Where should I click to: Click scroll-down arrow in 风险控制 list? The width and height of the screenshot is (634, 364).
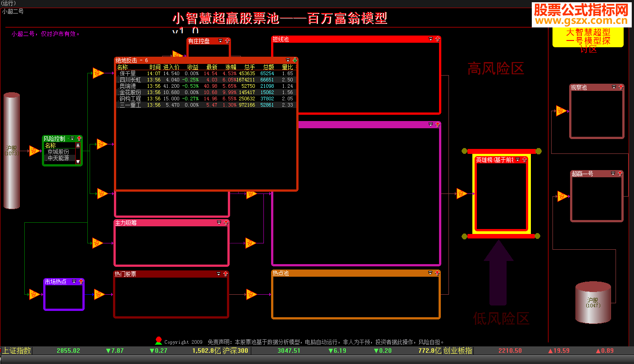click(78, 161)
